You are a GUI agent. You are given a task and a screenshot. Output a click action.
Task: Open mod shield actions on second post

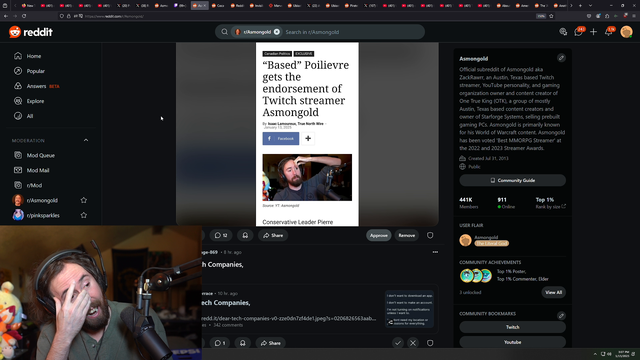pos(430,343)
